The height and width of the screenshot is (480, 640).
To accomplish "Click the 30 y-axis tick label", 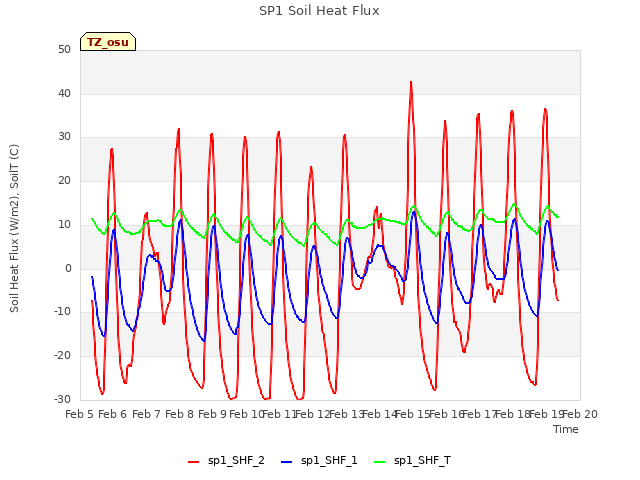I will point(64,137).
